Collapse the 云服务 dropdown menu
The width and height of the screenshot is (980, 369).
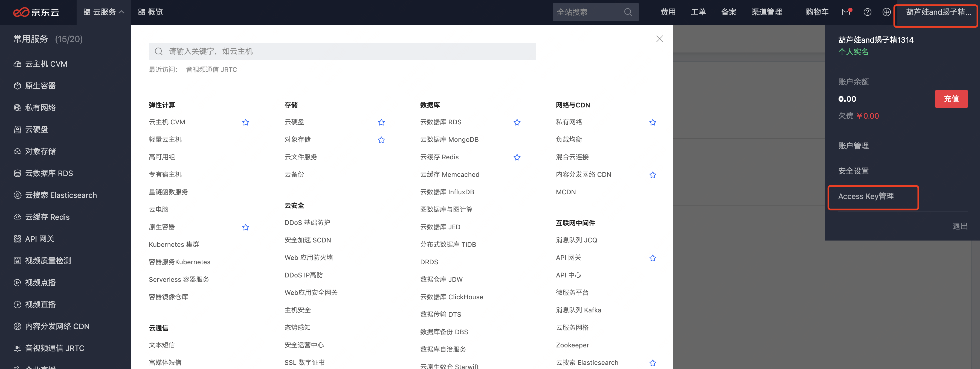point(104,12)
